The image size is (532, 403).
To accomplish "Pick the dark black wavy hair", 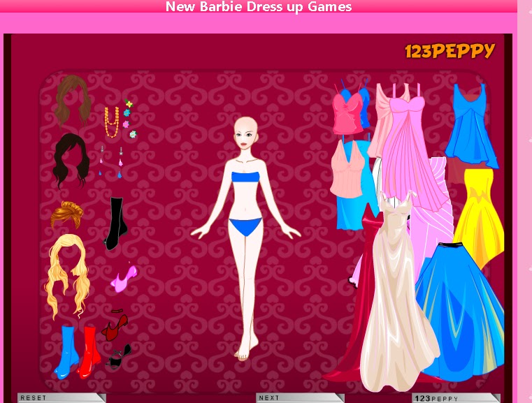I will point(71,160).
